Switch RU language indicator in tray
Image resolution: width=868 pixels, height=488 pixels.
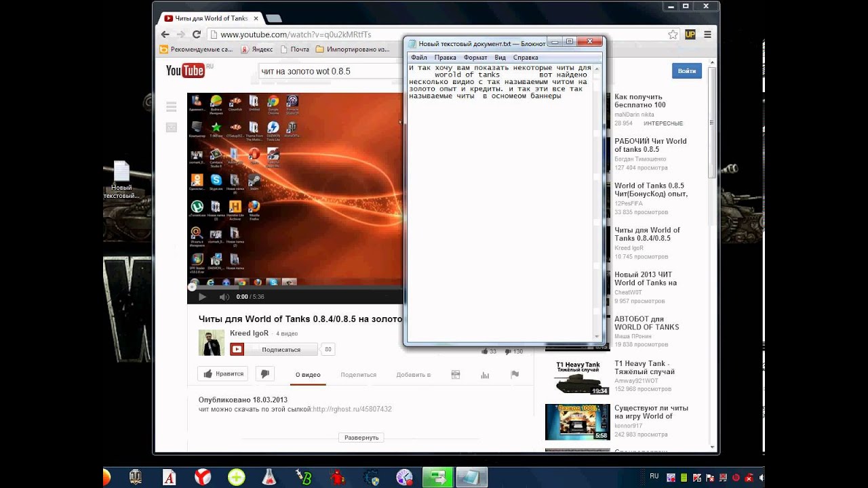pos(654,476)
